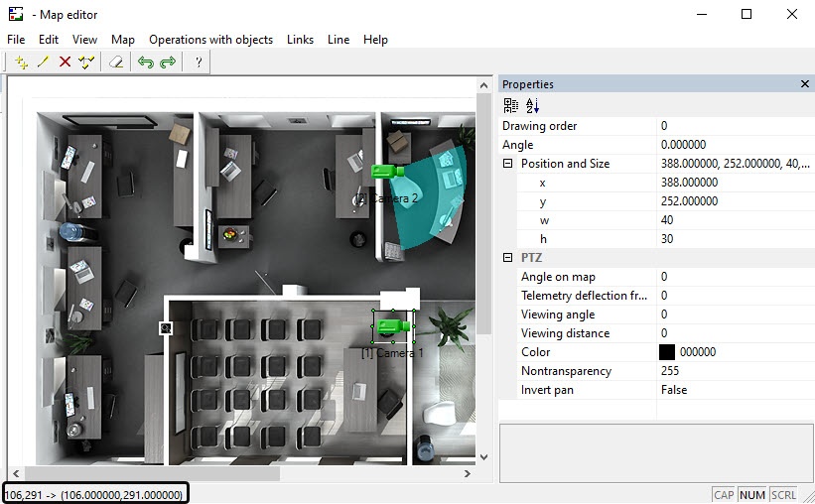Viewport: 815px width, 504px height.
Task: Edit the Angle on map value
Action: click(736, 277)
